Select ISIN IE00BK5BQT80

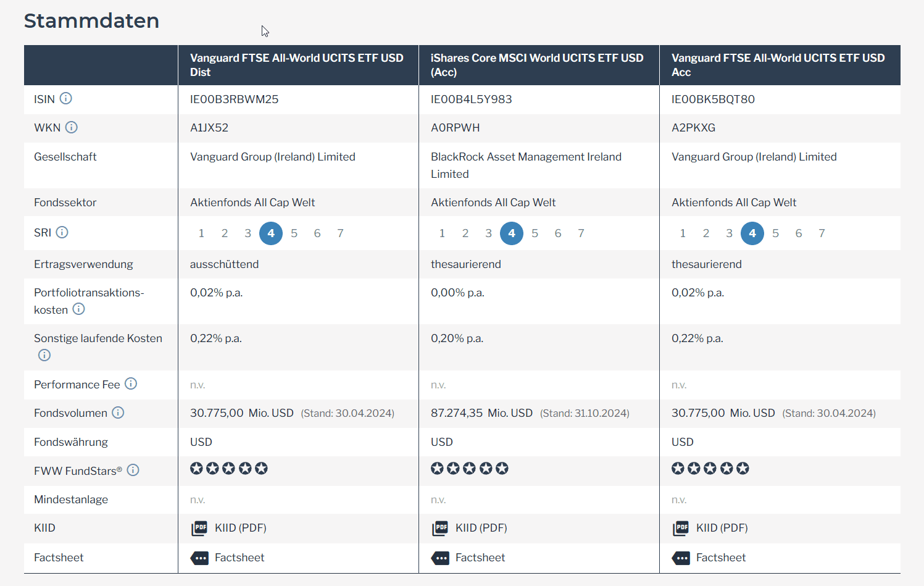click(x=714, y=99)
